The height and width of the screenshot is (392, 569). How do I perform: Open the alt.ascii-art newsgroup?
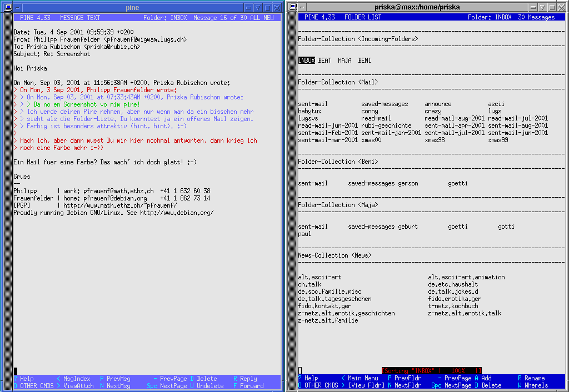pyautogui.click(x=320, y=277)
